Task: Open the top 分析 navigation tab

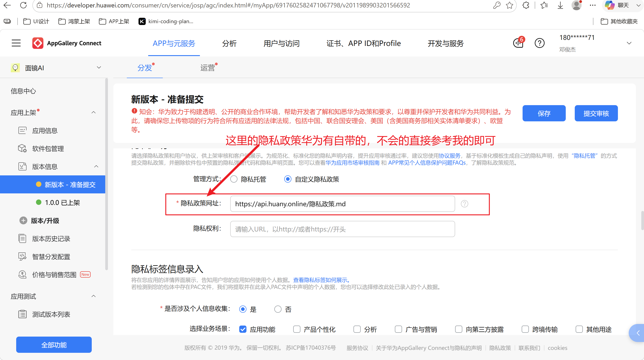Action: pyautogui.click(x=229, y=43)
